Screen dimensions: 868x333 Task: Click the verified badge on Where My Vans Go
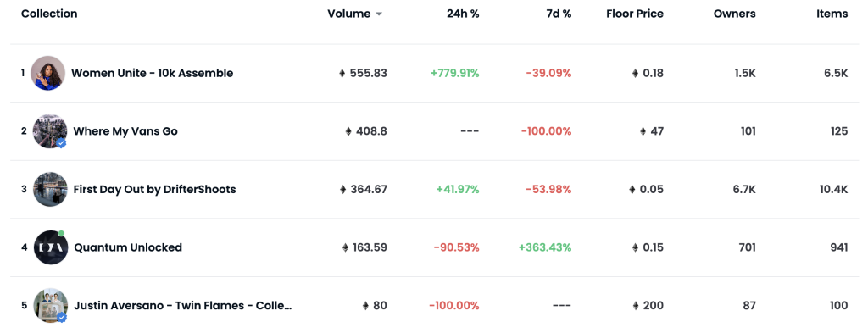61,143
